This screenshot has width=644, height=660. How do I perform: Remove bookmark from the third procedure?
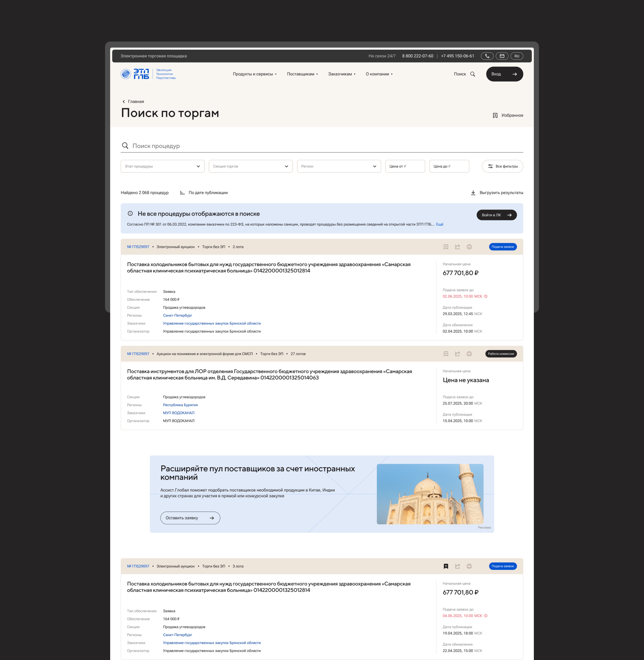tap(446, 566)
